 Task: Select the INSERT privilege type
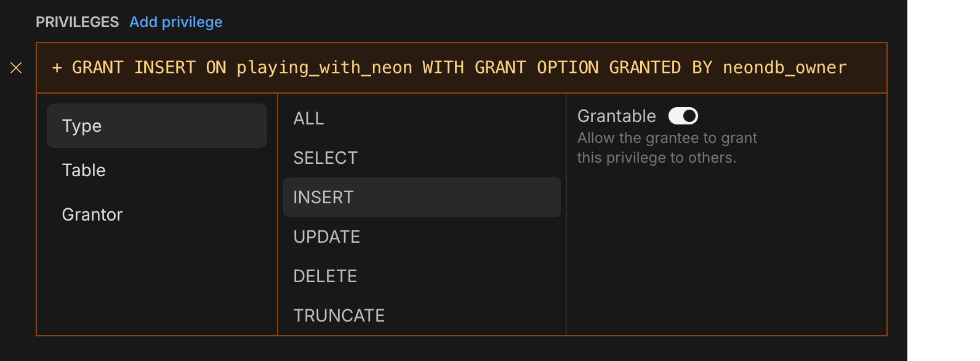coord(323,197)
